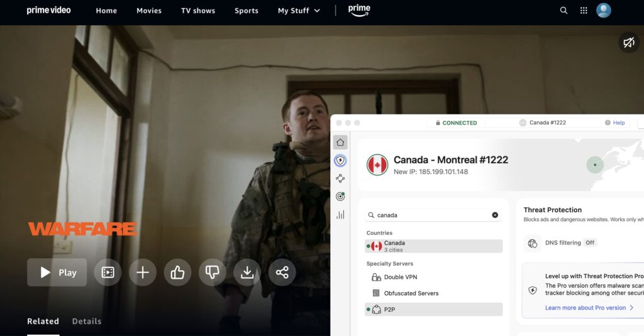Open Help in the VPN window
The image size is (644, 336).
coord(615,122)
